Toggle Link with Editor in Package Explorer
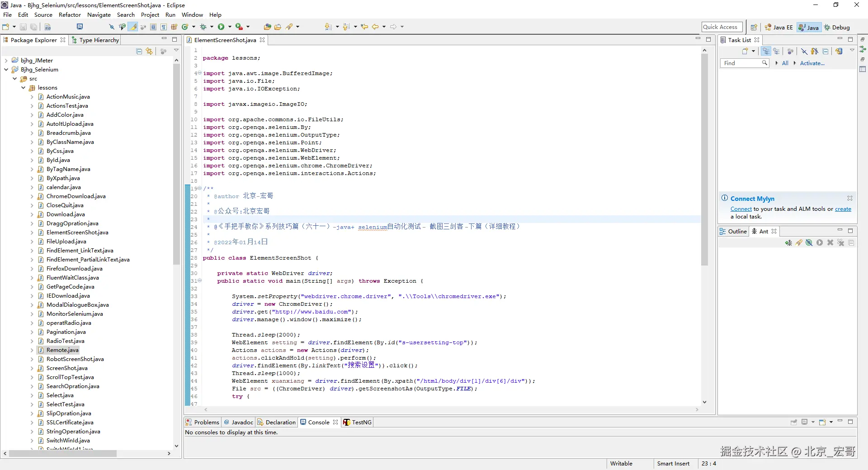The height and width of the screenshot is (470, 868). pos(149,52)
